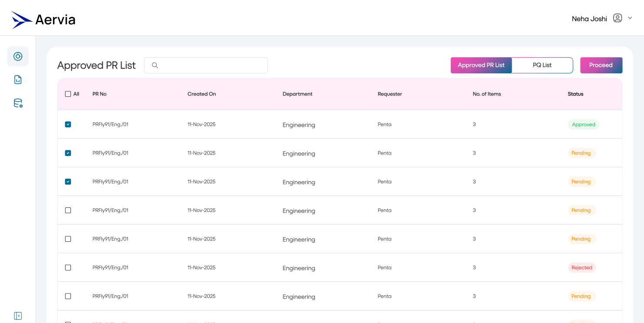This screenshot has height=323, width=644.
Task: Click the Status column header
Action: click(575, 94)
